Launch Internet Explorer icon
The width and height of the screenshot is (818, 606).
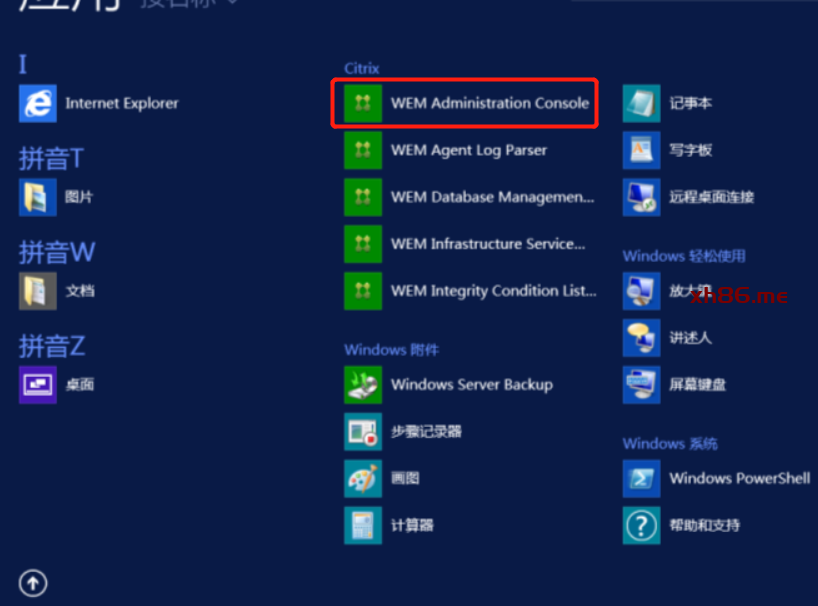[x=38, y=103]
